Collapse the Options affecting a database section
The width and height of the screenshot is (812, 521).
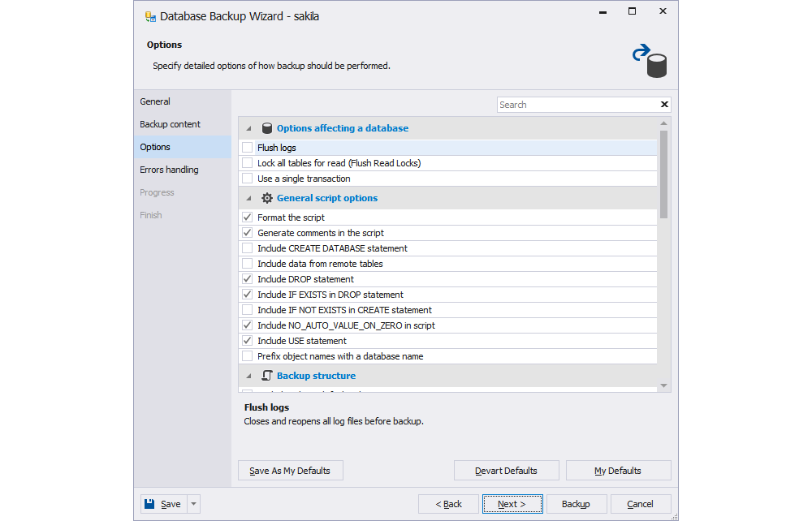point(248,127)
